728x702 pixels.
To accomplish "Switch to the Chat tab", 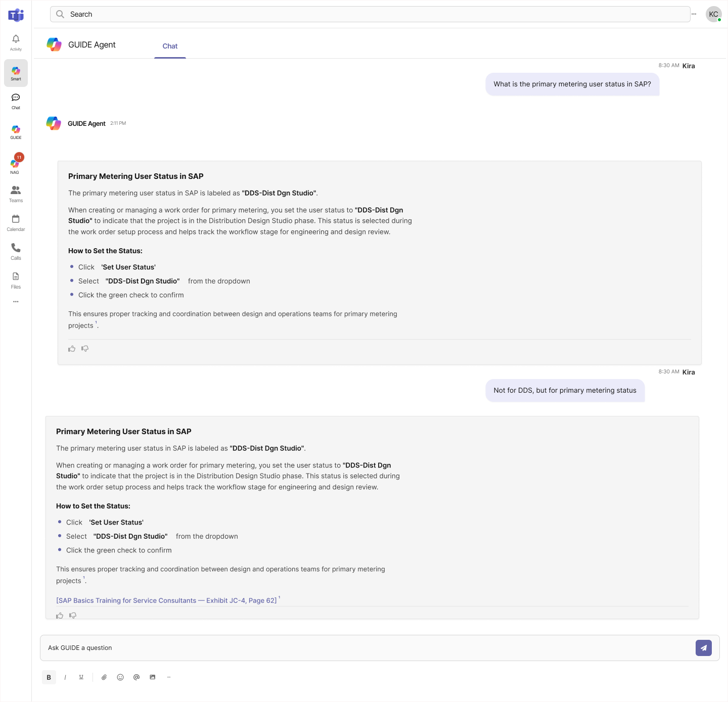I will coord(170,46).
